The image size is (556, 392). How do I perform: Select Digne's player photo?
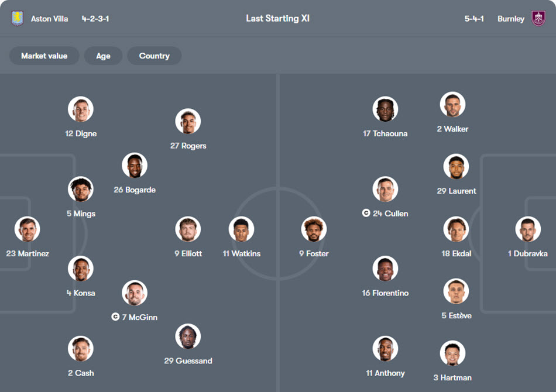81,109
